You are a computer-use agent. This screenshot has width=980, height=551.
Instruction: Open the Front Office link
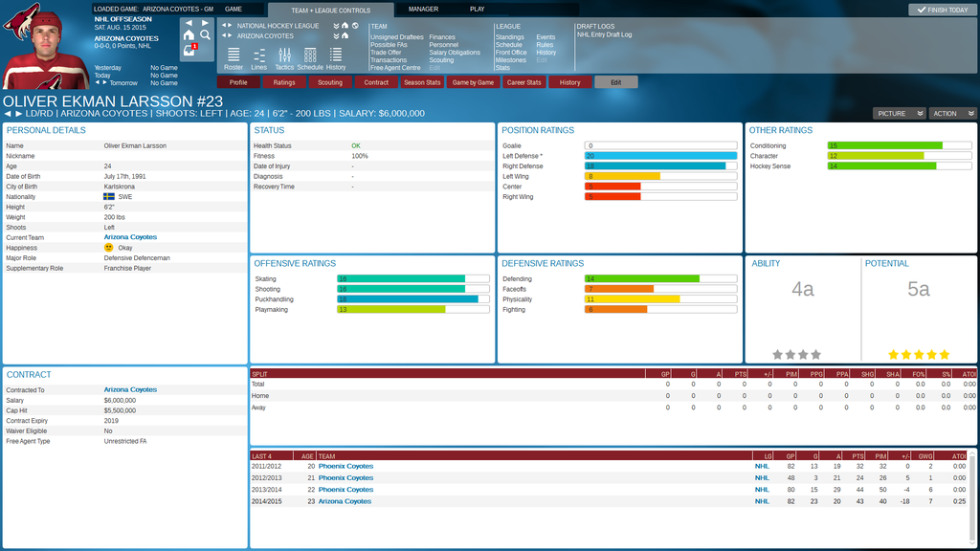(511, 53)
